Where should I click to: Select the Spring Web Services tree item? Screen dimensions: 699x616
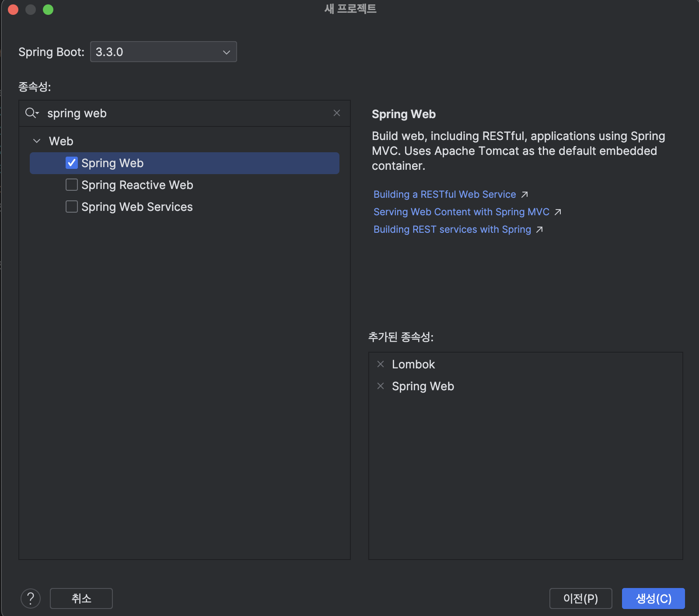(137, 207)
